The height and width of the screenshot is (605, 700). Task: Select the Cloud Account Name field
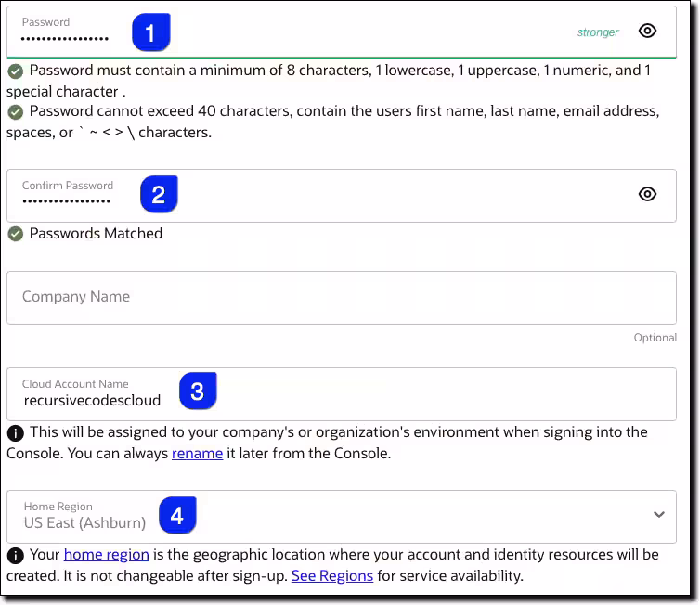(342, 394)
